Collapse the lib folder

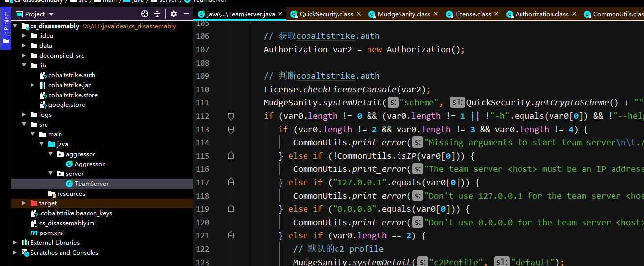pyautogui.click(x=24, y=66)
